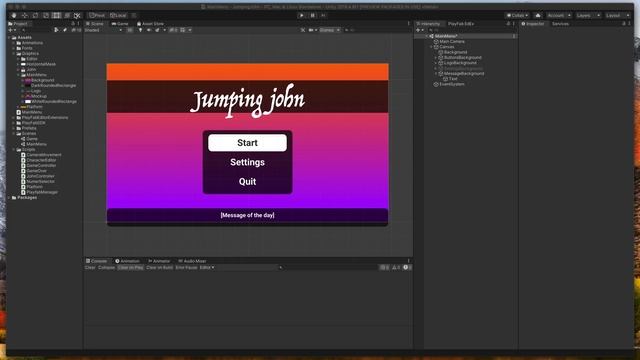Viewport: 640px width, 360px height.
Task: Toggle 2D view mode in Scene toolbar
Action: 130,30
